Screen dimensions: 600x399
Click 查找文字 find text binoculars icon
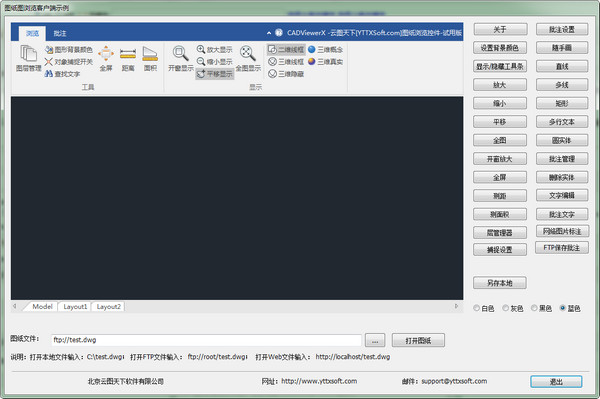(x=62, y=74)
